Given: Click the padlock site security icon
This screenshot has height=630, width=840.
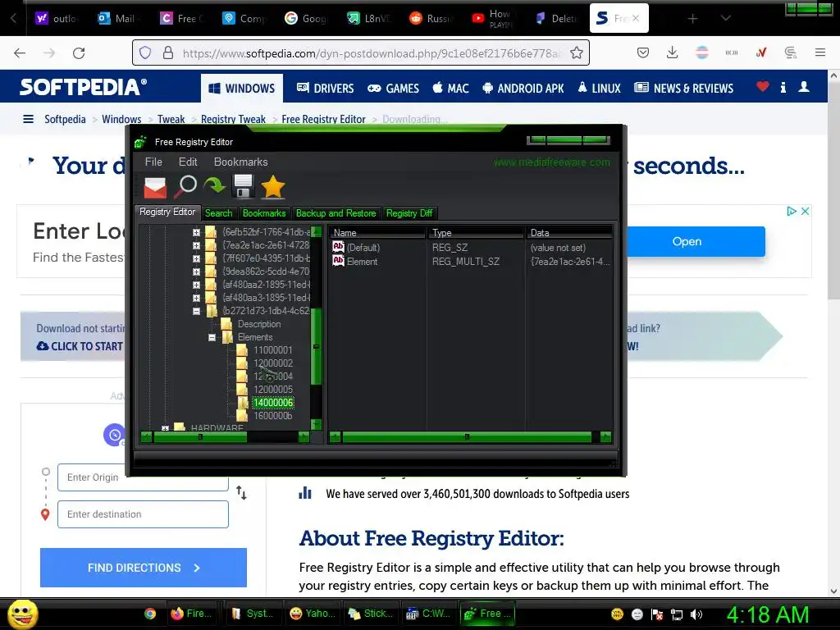Looking at the screenshot, I should (x=167, y=52).
